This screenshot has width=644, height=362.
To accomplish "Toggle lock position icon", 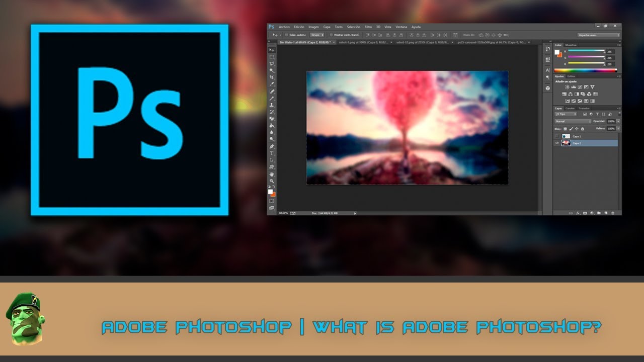I will (x=577, y=129).
